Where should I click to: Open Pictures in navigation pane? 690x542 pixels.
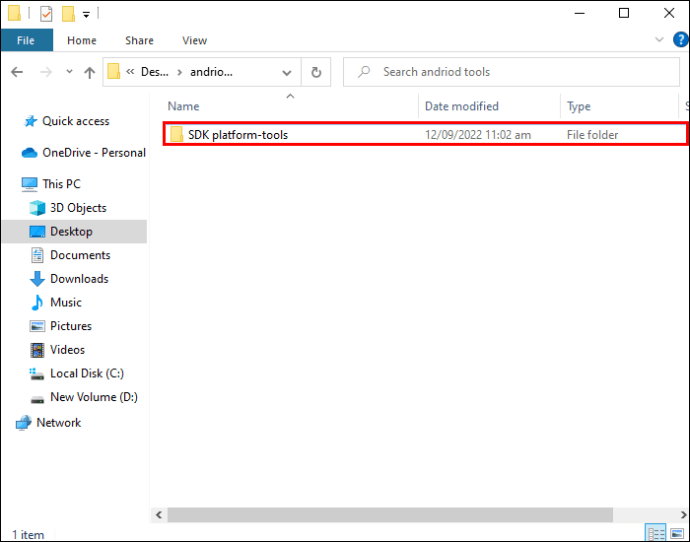60,326
